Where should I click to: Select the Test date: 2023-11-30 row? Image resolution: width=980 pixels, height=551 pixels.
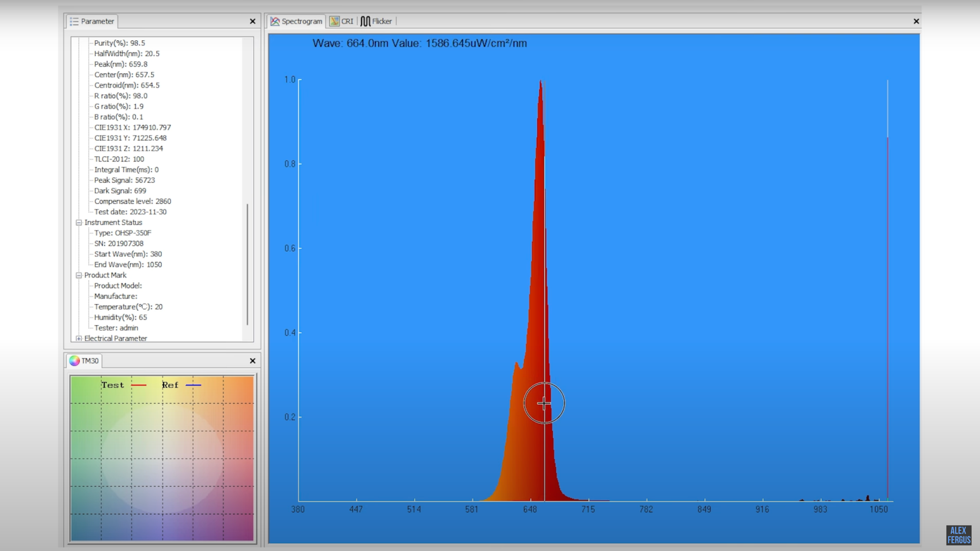(x=130, y=212)
